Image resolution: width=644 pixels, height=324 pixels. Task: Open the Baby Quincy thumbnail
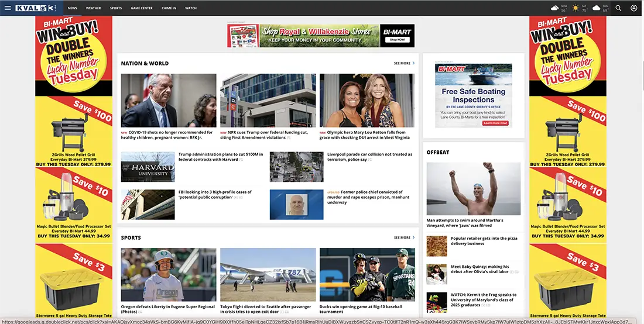(437, 274)
